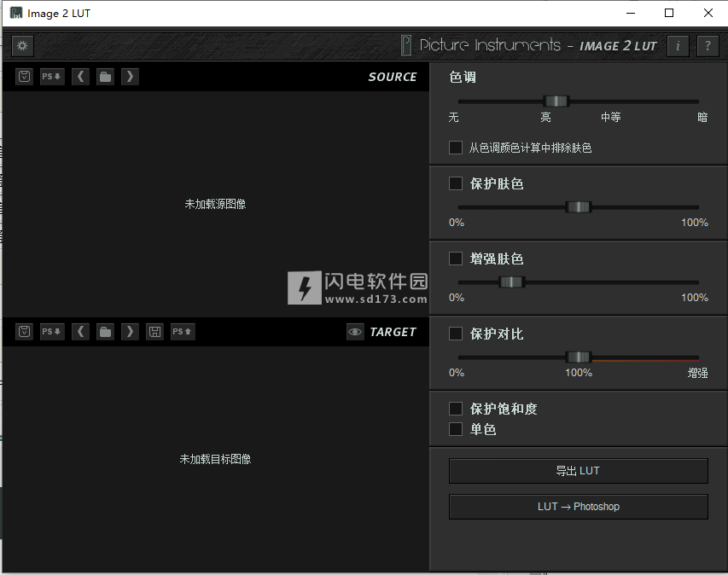Image resolution: width=728 pixels, height=575 pixels.
Task: Click the LUT → Photoshop button
Action: [x=578, y=507]
